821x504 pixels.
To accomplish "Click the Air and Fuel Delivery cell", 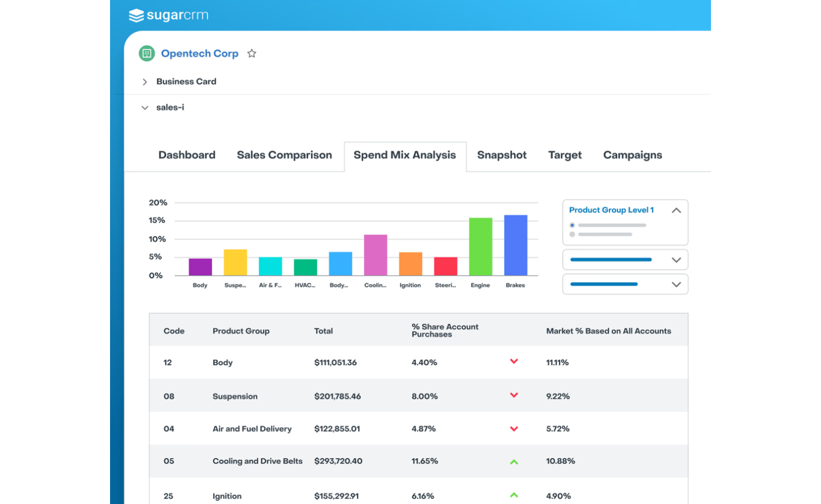I will click(x=252, y=429).
